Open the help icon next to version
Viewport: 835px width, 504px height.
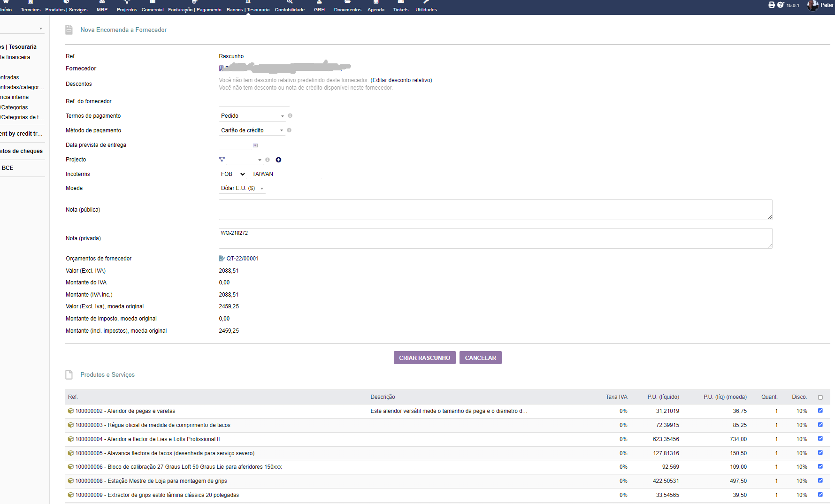781,5
